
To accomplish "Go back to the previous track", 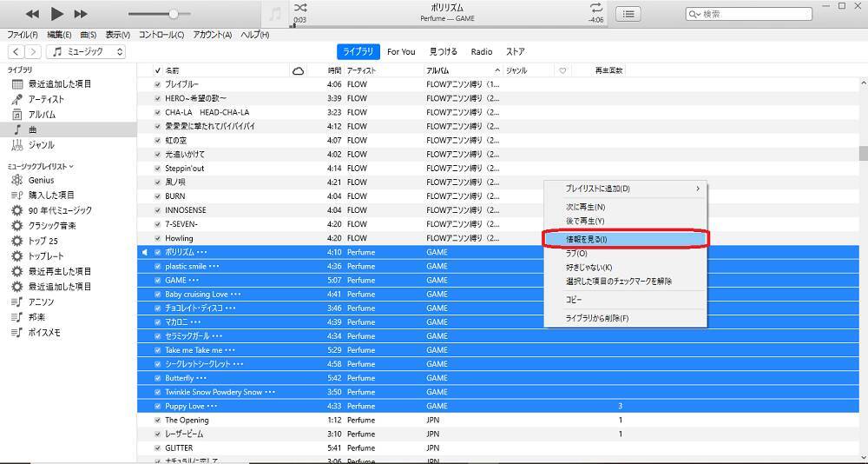I will (x=32, y=14).
